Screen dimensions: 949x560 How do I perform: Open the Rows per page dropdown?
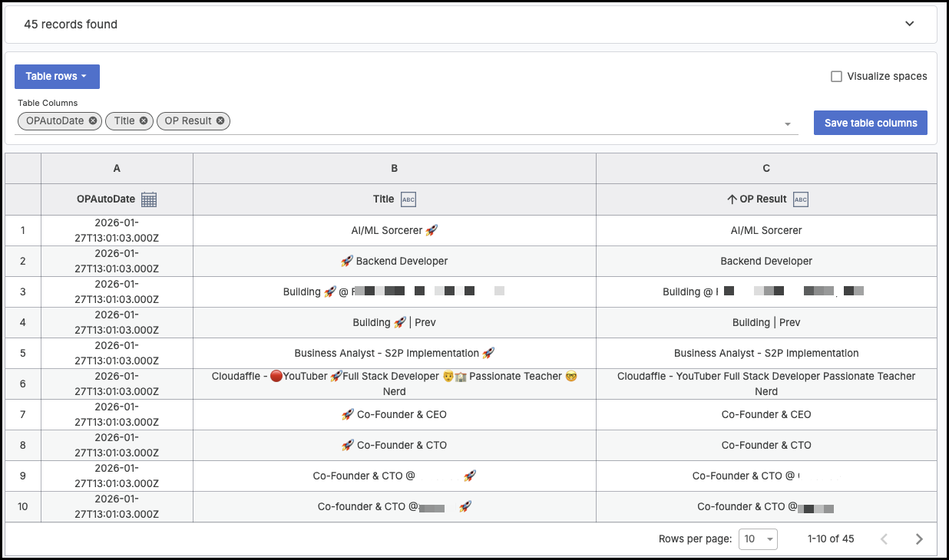[758, 539]
